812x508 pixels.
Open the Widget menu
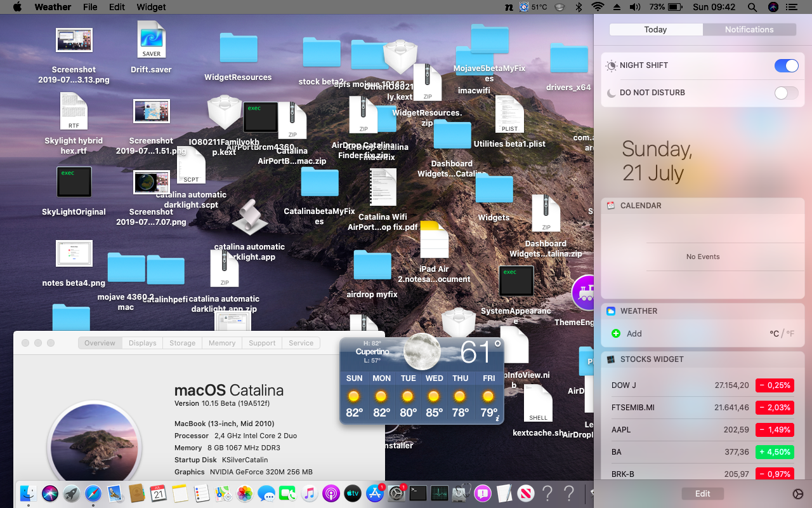pos(151,7)
